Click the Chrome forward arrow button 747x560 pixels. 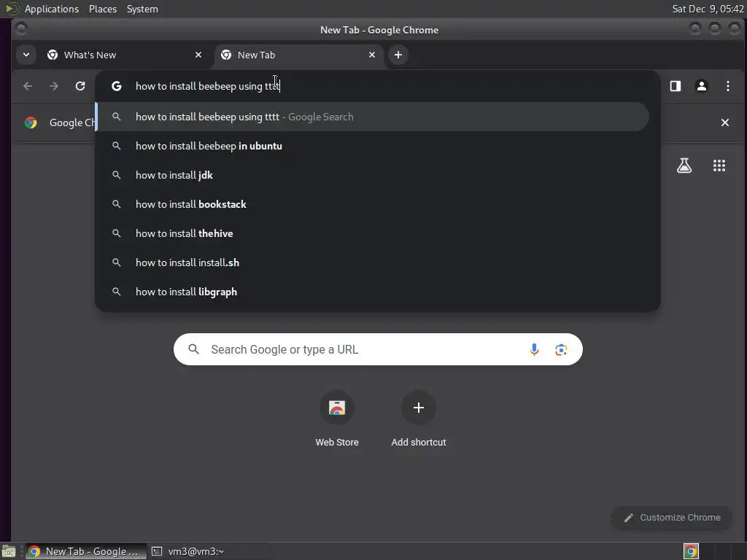tap(54, 86)
